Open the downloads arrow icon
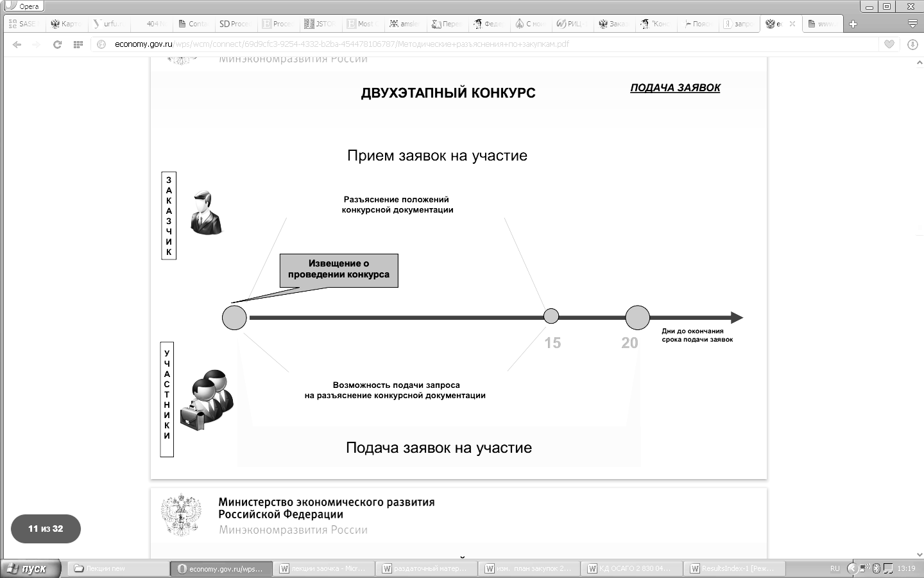Screen dimensions: 924x578 click(x=912, y=44)
